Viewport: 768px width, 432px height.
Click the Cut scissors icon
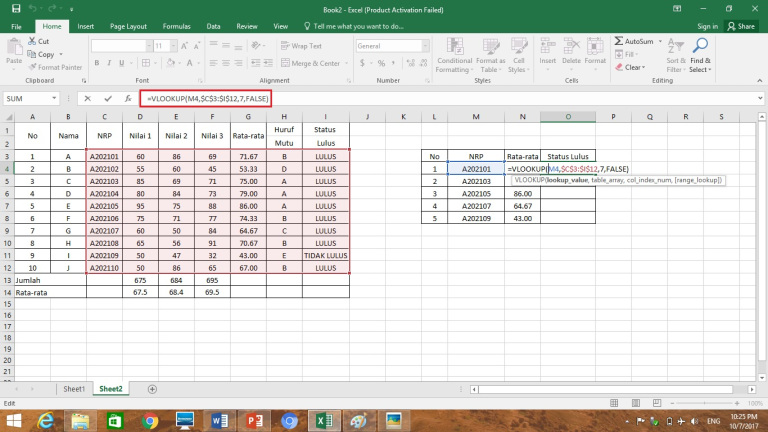(x=32, y=42)
